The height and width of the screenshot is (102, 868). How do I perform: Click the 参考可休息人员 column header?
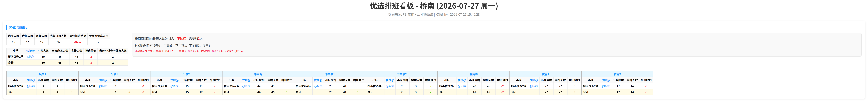(x=99, y=36)
